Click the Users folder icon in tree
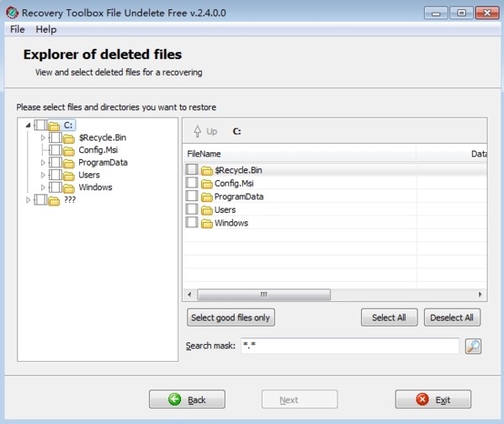Image resolution: width=504 pixels, height=424 pixels. coord(69,176)
